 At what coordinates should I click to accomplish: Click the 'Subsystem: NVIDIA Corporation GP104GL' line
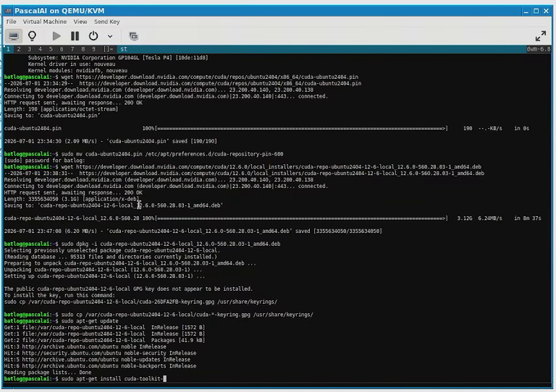coord(118,58)
